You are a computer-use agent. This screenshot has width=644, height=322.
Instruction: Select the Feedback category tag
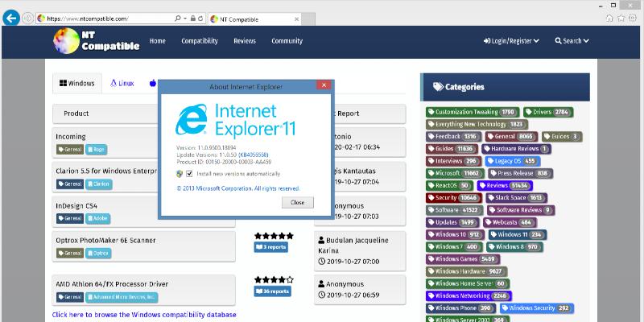(x=453, y=136)
